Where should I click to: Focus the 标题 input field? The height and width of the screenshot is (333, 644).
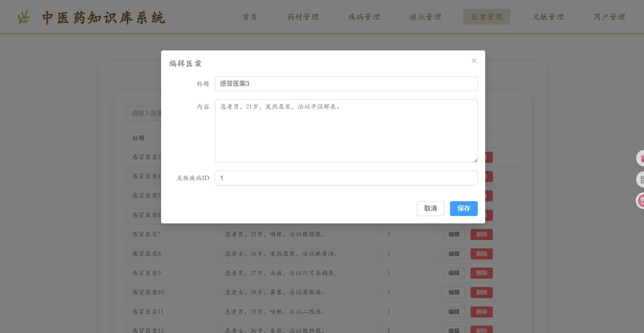coord(346,84)
